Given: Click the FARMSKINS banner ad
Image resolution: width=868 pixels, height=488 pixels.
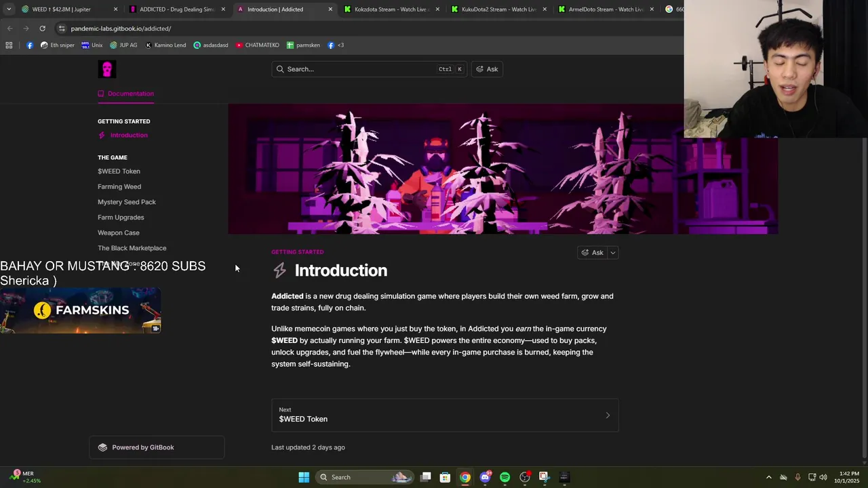Looking at the screenshot, I should click(81, 310).
